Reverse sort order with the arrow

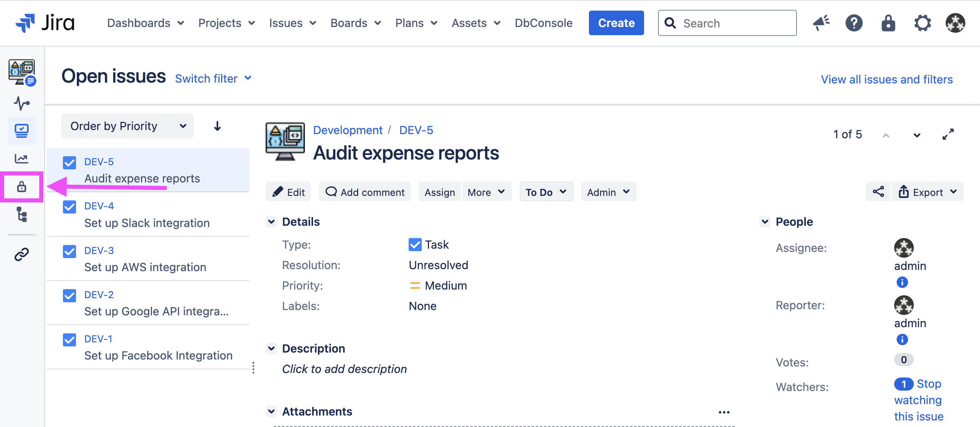[217, 126]
